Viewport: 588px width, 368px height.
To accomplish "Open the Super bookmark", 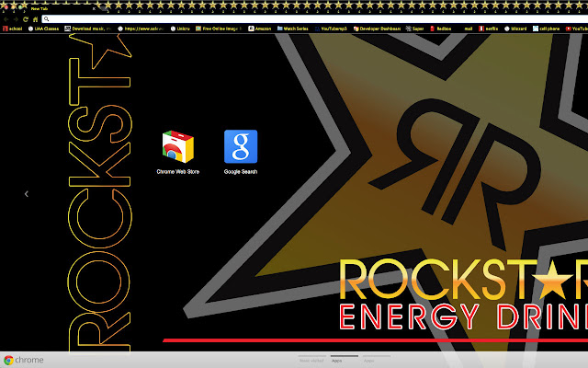I will (414, 29).
